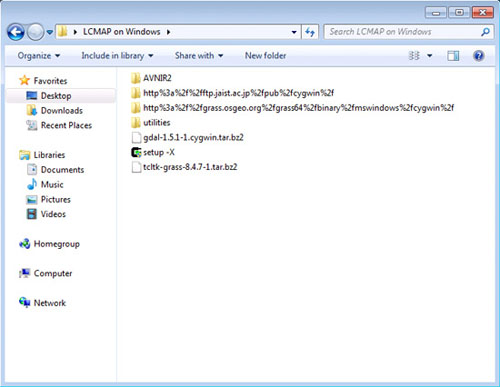Select LCMAP on Windows breadcrumb segment
Screen dimensions: 500x387
[122, 32]
